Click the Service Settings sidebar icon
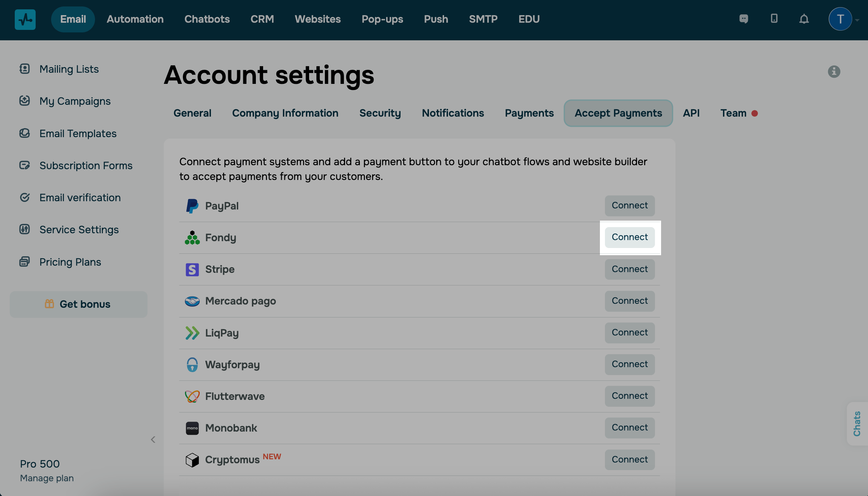This screenshot has height=496, width=868. click(x=24, y=229)
